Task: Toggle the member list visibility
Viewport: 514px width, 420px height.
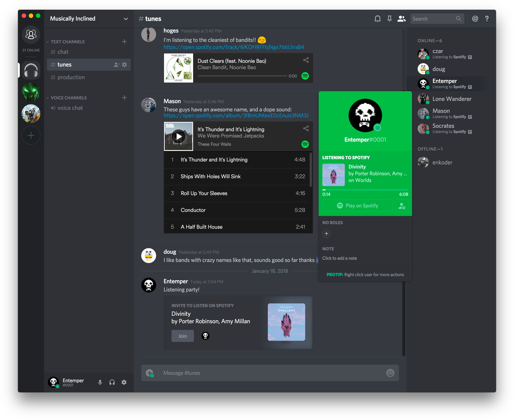Action: pos(401,19)
